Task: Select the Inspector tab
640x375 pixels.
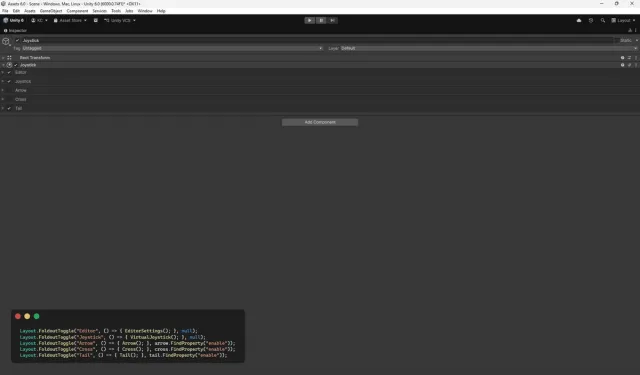Action: tap(15, 31)
